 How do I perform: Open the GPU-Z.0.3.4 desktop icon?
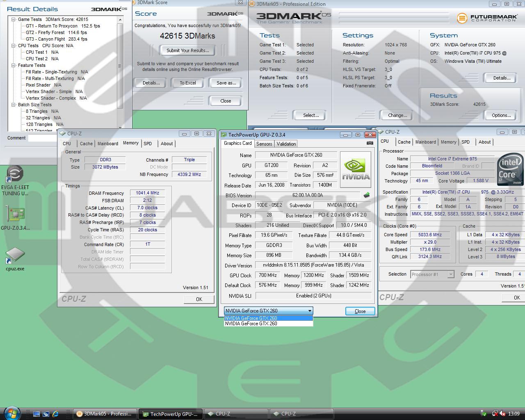click(x=15, y=218)
